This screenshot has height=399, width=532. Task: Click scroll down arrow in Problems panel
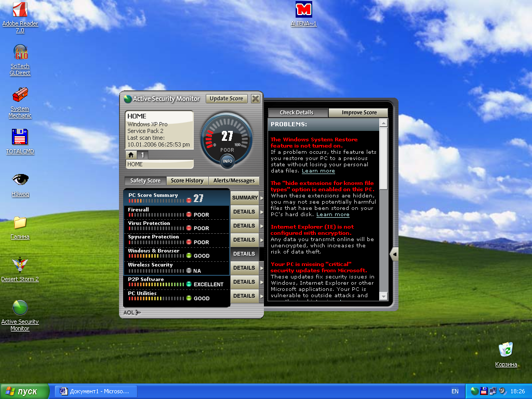[x=383, y=296]
